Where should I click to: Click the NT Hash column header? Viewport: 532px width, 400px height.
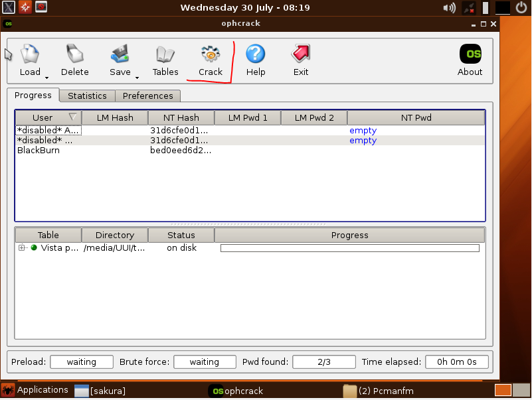click(x=181, y=117)
